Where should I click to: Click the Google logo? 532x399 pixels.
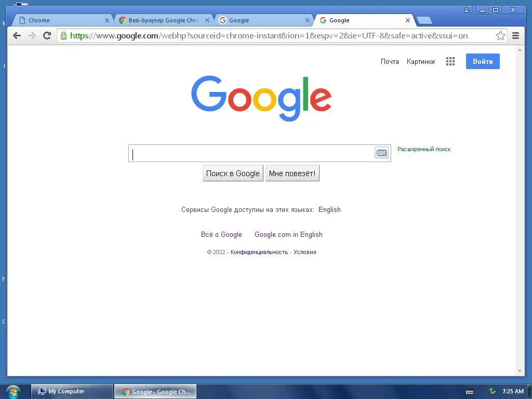(x=261, y=98)
